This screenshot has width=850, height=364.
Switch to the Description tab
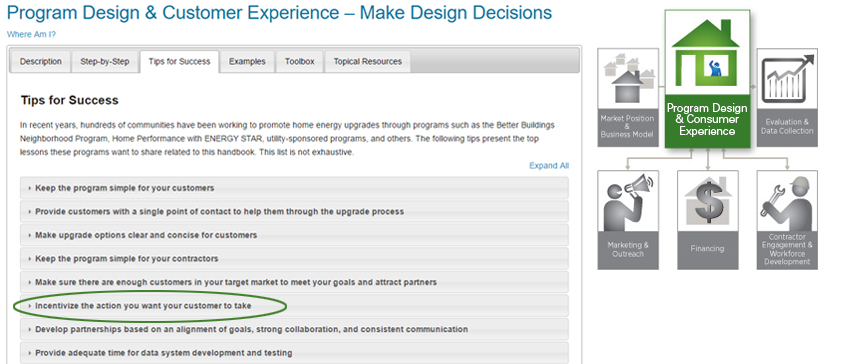click(x=41, y=61)
